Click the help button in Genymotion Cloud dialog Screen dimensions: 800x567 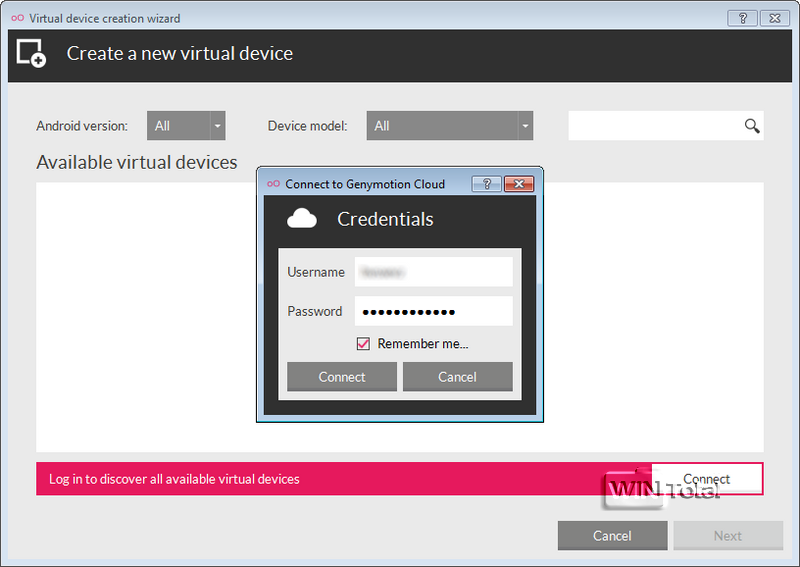tap(486, 184)
